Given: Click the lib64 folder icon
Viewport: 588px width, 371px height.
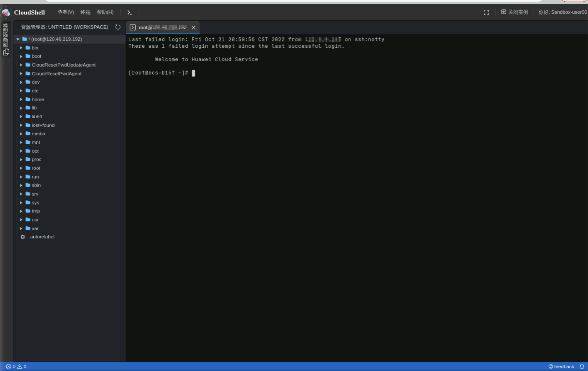Looking at the screenshot, I should pos(28,116).
